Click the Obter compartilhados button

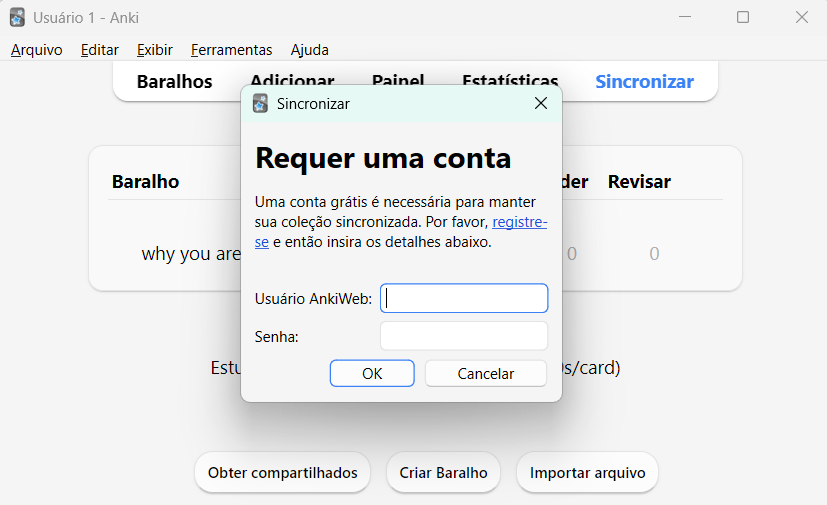tap(283, 472)
